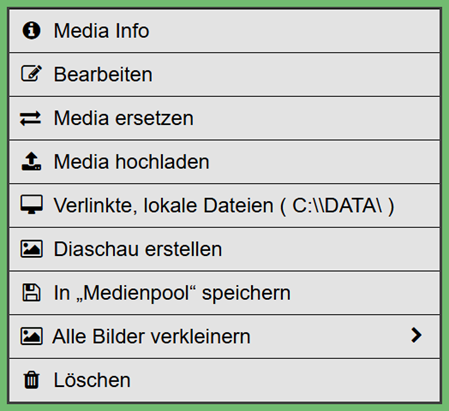Viewport: 449px width, 411px height.
Task: Choose Bearbeiten from the context menu
Action: (x=224, y=75)
